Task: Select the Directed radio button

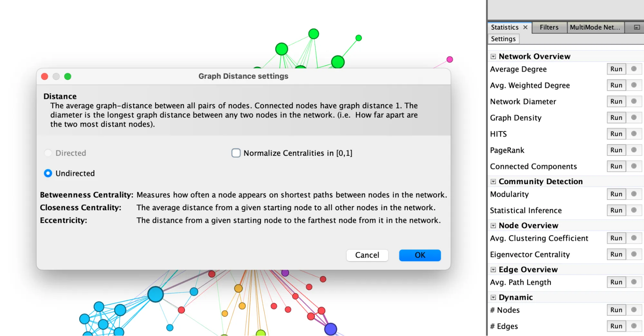Action: coord(48,153)
